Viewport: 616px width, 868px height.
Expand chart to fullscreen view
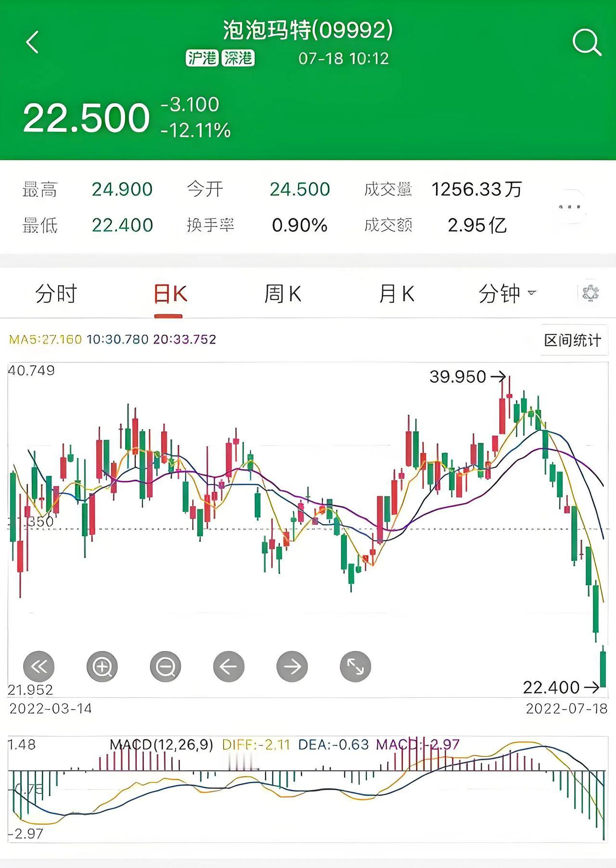pyautogui.click(x=356, y=666)
